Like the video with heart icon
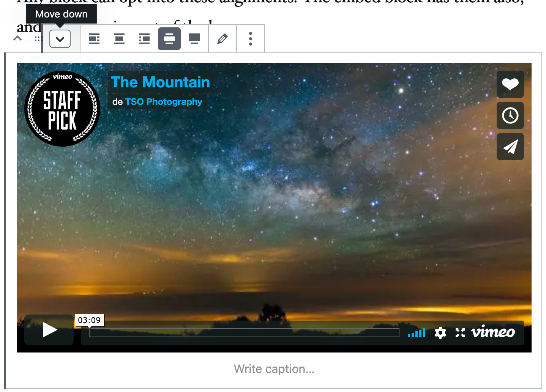546x392 pixels. coord(510,84)
